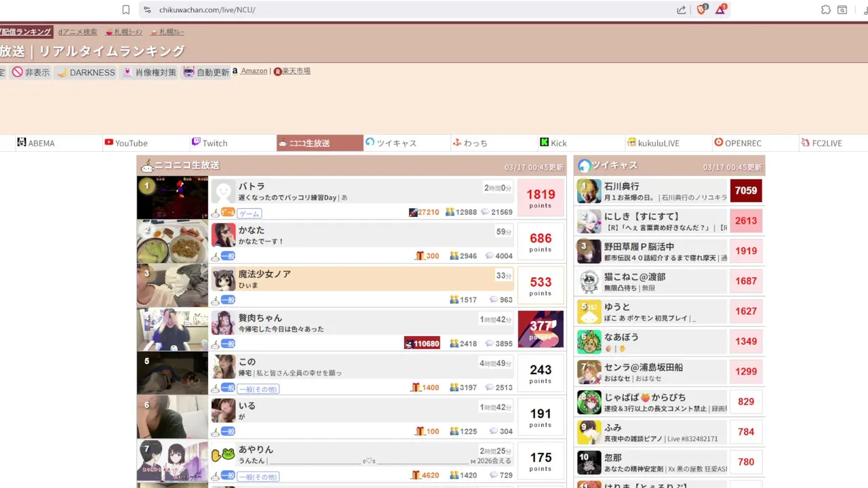The height and width of the screenshot is (488, 868).
Task: Click にしき【すにすて】's avatar
Action: click(x=589, y=221)
